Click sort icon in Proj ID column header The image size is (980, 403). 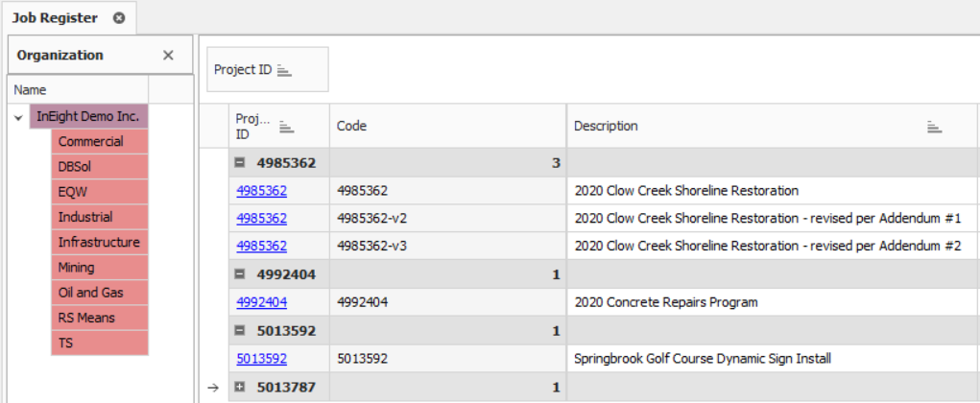(286, 127)
